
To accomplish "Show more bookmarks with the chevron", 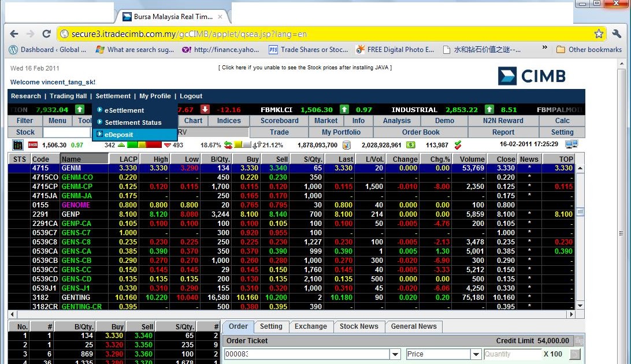I will coord(544,47).
